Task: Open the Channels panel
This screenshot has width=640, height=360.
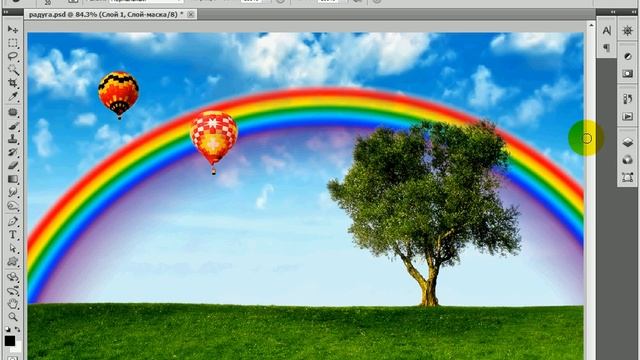Action: point(628,160)
